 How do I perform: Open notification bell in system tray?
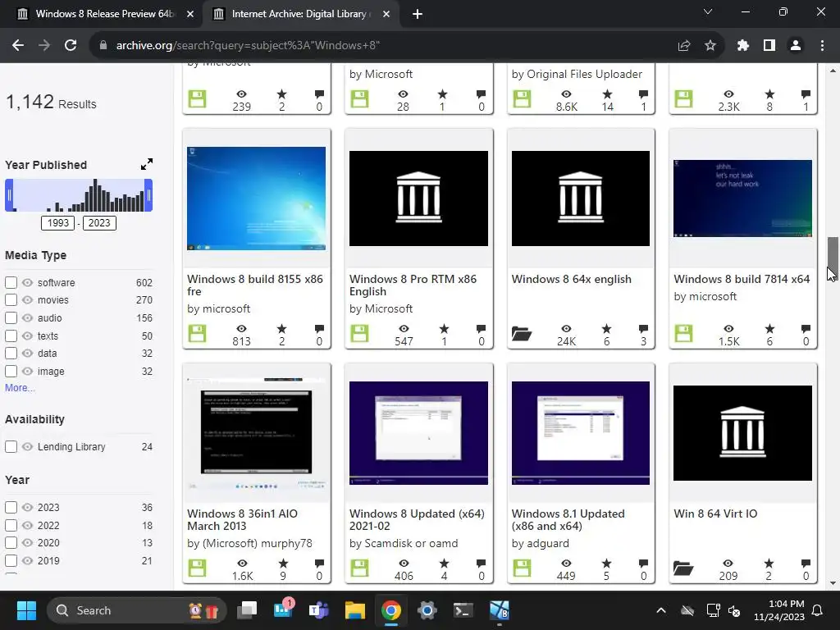pyautogui.click(x=818, y=610)
